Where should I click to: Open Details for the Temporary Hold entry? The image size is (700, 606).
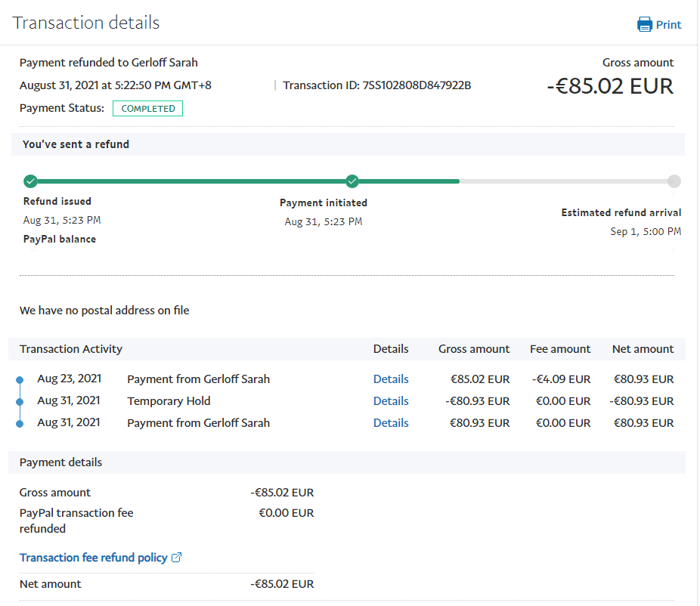[x=391, y=401]
